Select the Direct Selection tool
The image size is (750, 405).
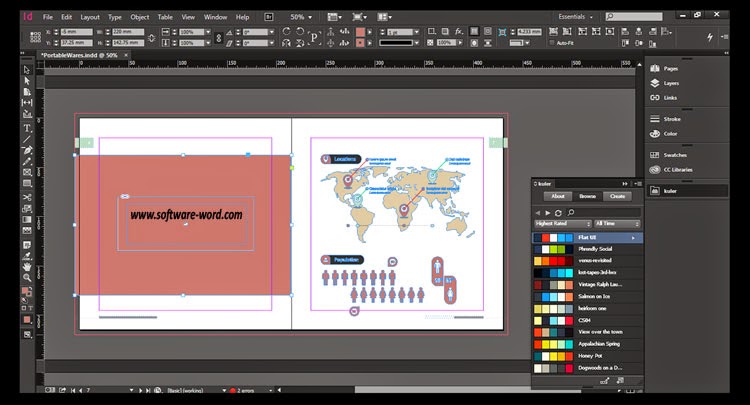pyautogui.click(x=27, y=81)
